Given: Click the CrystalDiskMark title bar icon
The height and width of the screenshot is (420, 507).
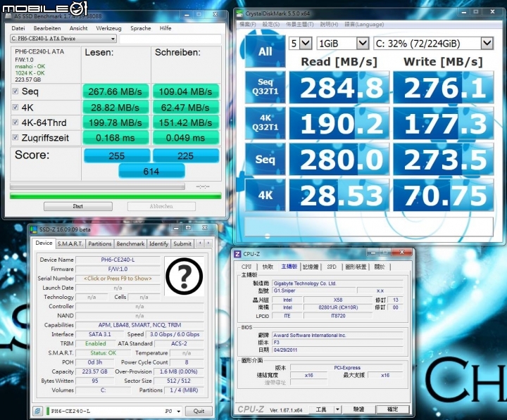Looking at the screenshot, I should 239,13.
